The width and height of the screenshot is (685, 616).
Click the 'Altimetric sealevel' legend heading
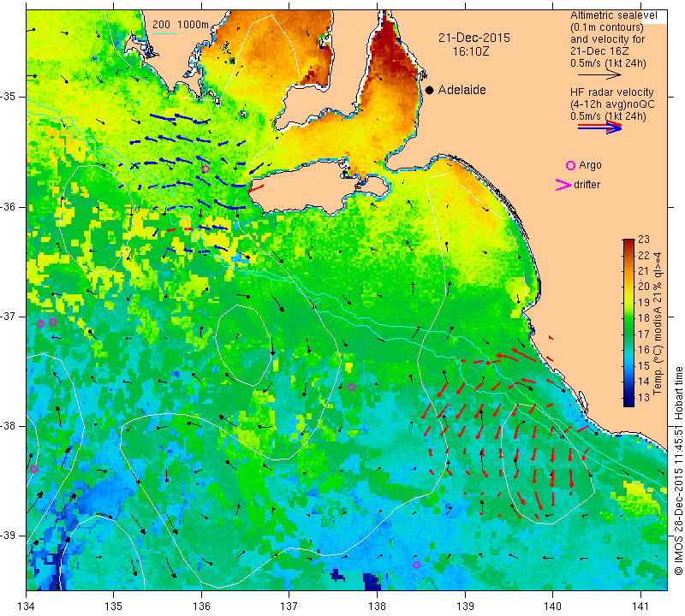tap(613, 15)
